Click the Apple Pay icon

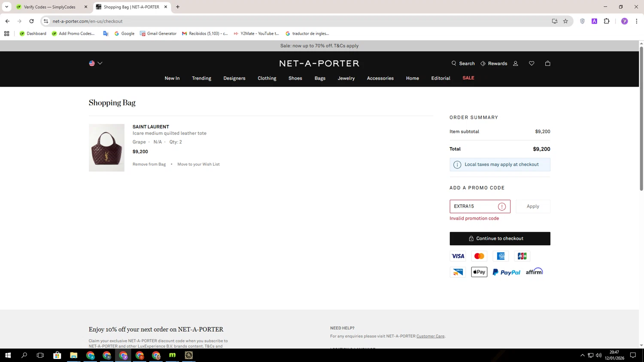tap(479, 272)
